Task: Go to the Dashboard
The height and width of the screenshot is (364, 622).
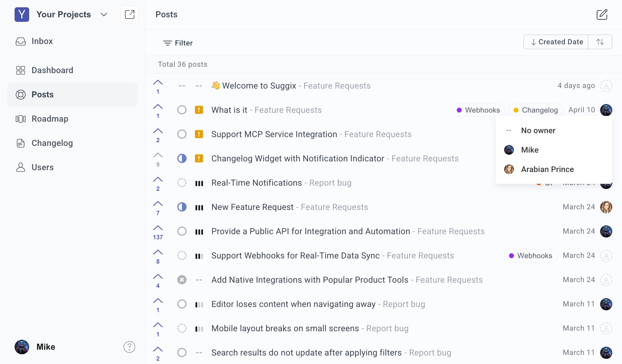Action: [x=73, y=70]
